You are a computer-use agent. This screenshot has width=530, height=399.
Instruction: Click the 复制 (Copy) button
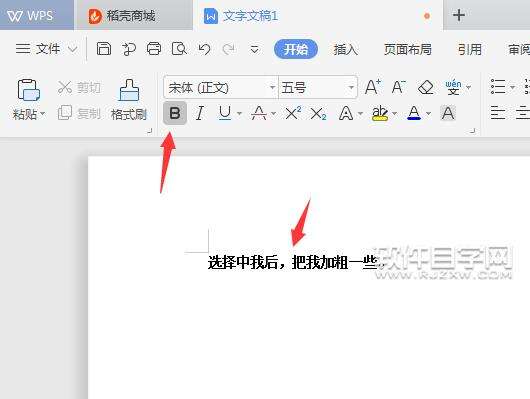point(79,113)
